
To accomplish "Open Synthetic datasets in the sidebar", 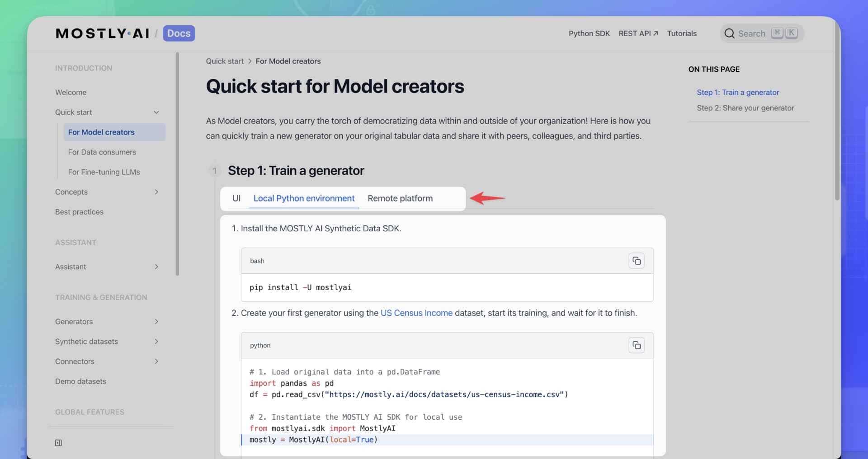I will 86,342.
